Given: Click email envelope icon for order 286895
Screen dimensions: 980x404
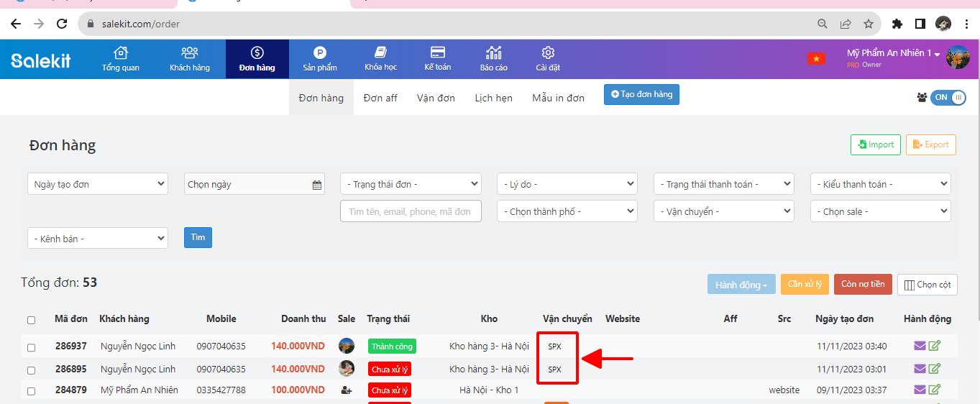Looking at the screenshot, I should (x=920, y=369).
